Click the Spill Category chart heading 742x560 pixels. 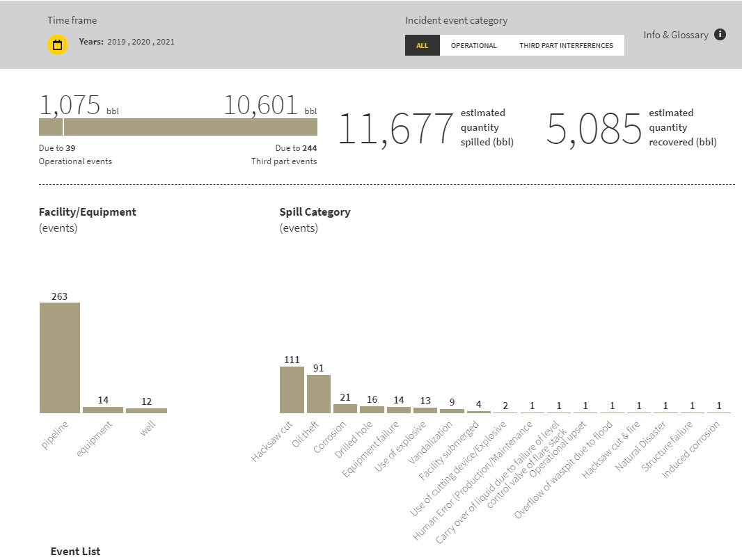pos(315,212)
